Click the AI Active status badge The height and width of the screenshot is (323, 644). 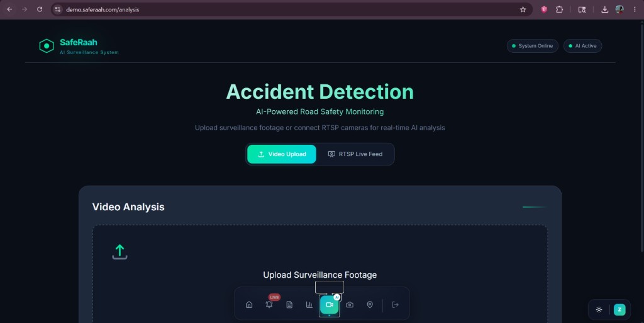point(582,45)
